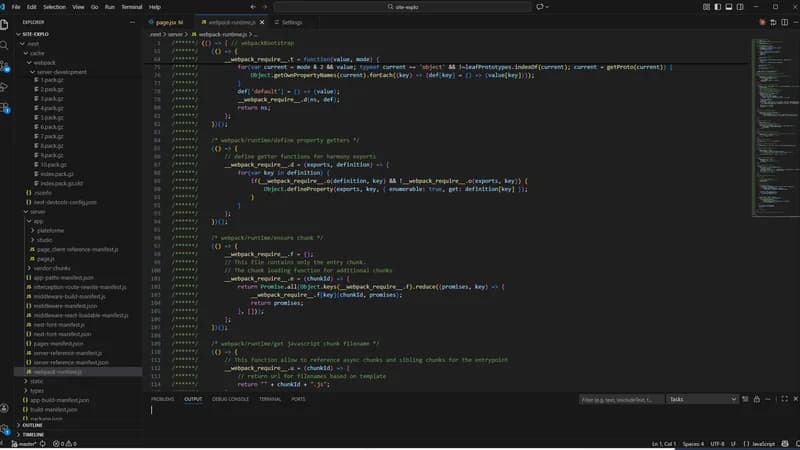Expand the OUTLINE section
This screenshot has width=800, height=450.
[32, 425]
